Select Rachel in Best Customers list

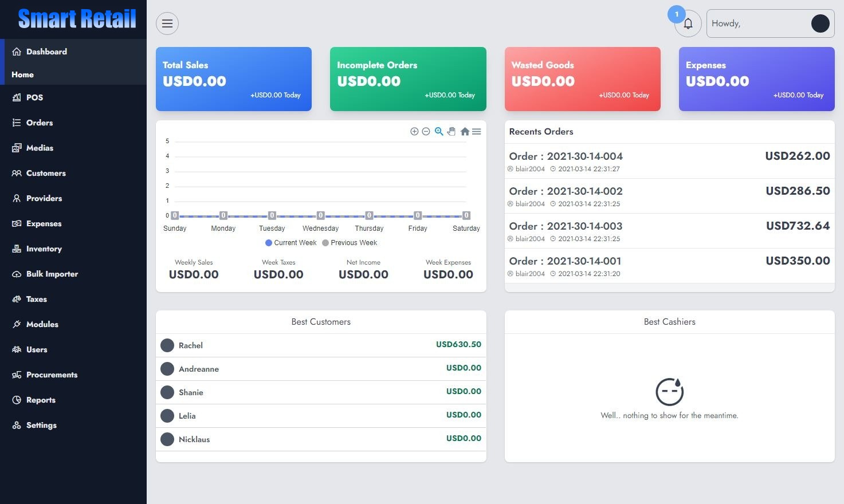191,345
